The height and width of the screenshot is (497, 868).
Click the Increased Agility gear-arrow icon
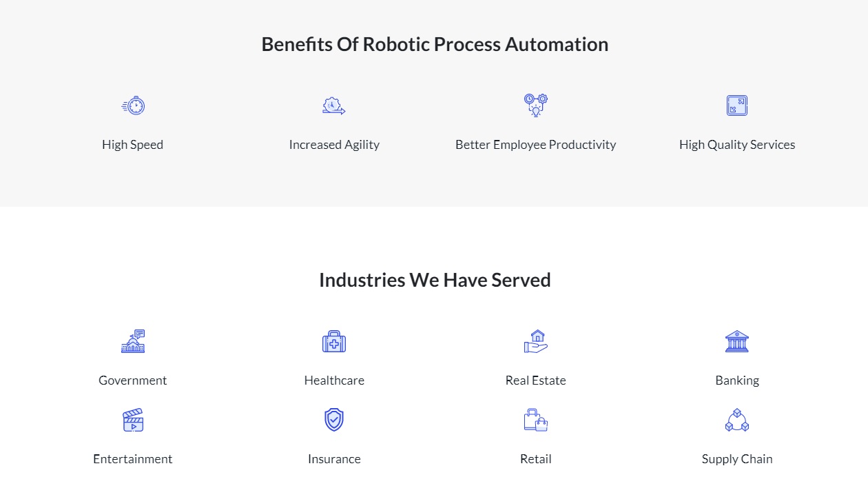[334, 105]
